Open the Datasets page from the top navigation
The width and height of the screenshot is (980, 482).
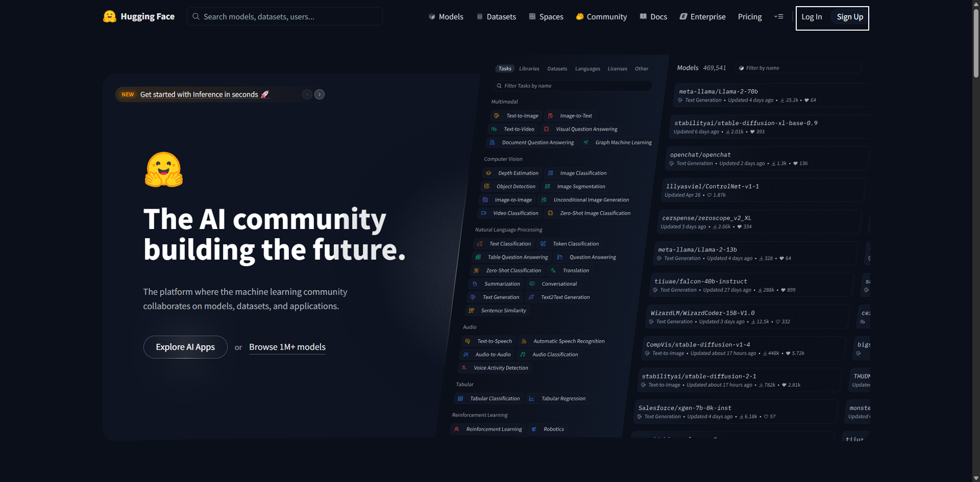[496, 16]
